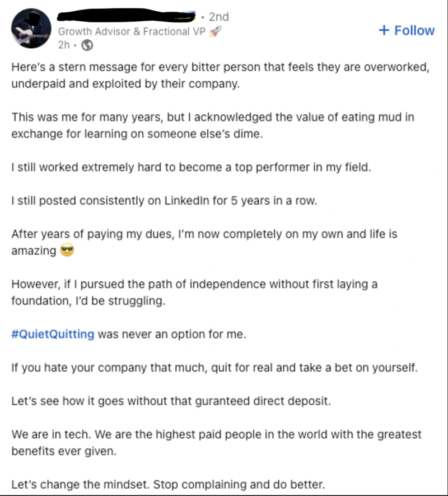This screenshot has height=496, width=448.
Task: Click the 2h post timestamp
Action: coord(64,45)
